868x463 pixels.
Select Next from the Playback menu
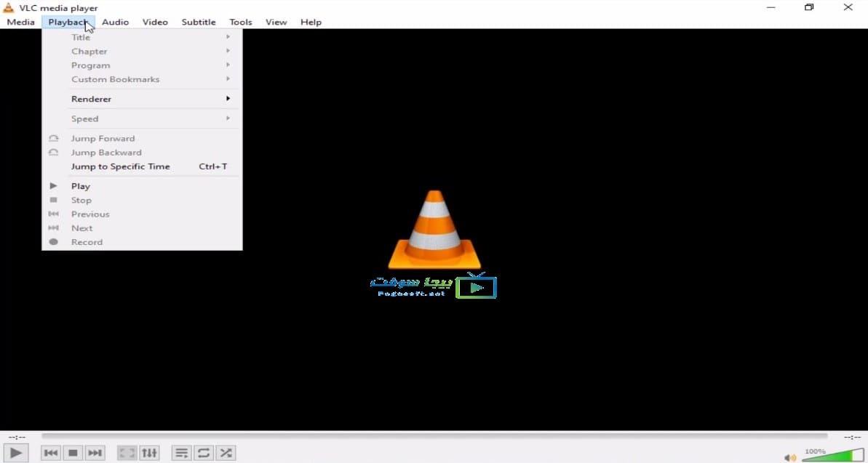pos(142,228)
